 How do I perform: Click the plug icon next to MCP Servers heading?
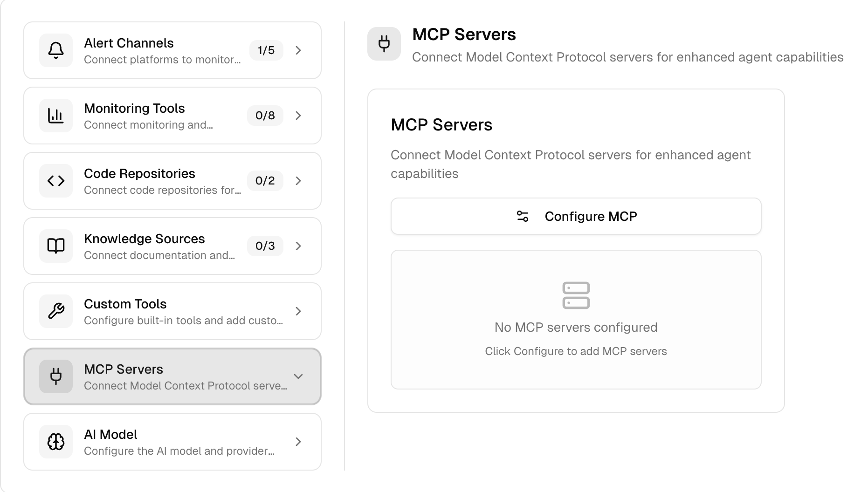[384, 44]
